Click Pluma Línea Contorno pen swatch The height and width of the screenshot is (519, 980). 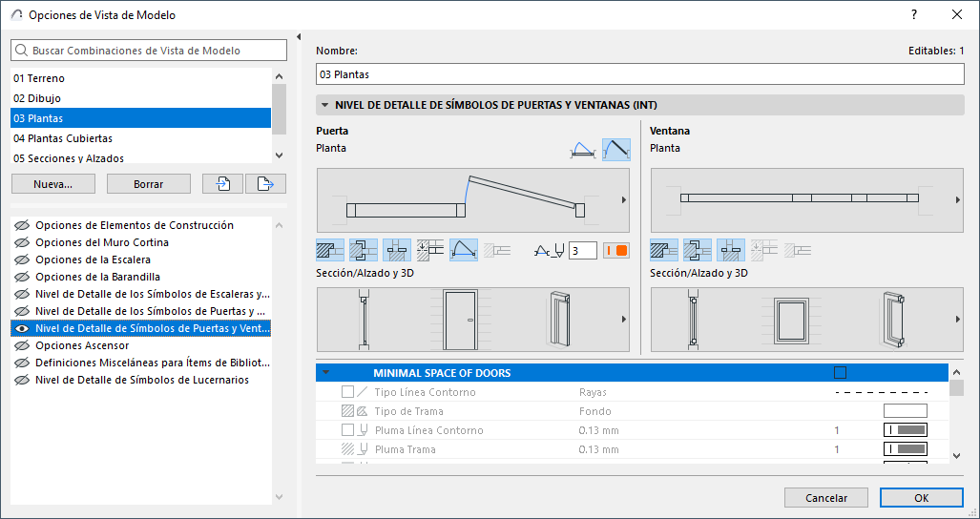[x=905, y=429]
